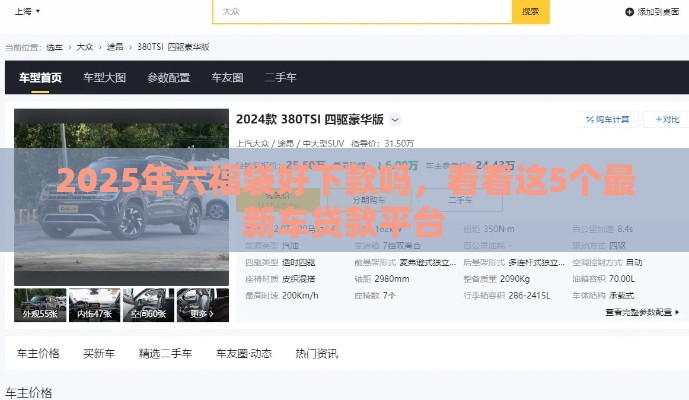Click the 油箱容积 70.00L spec text
The width and height of the screenshot is (689, 400).
(603, 279)
